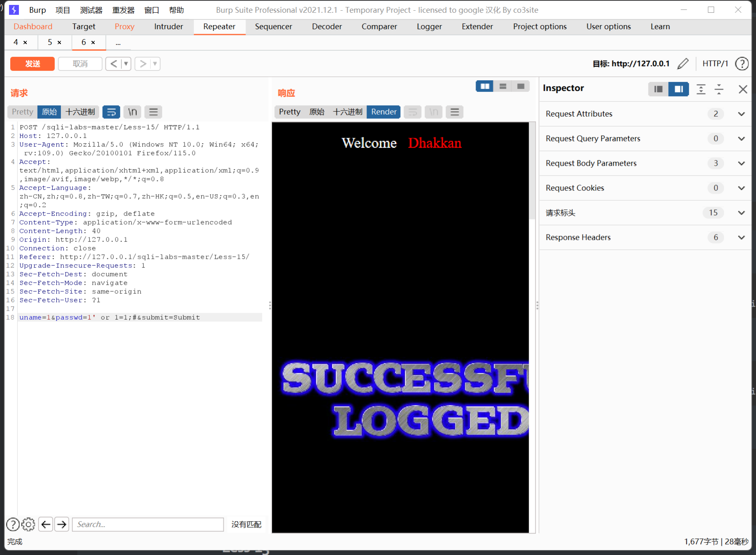The width and height of the screenshot is (756, 555).
Task: Click the HTTP/1 protocol label
Action: [x=715, y=63]
